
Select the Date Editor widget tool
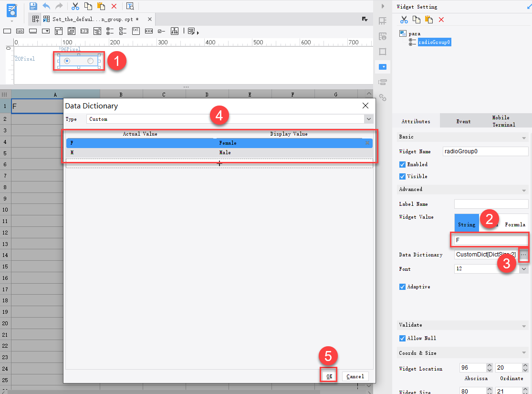[71, 31]
